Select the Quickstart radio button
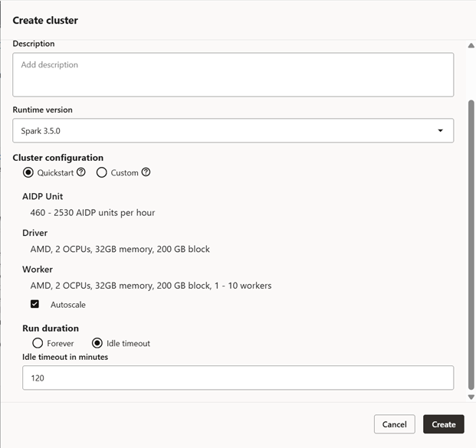This screenshot has width=476, height=448. tap(29, 172)
